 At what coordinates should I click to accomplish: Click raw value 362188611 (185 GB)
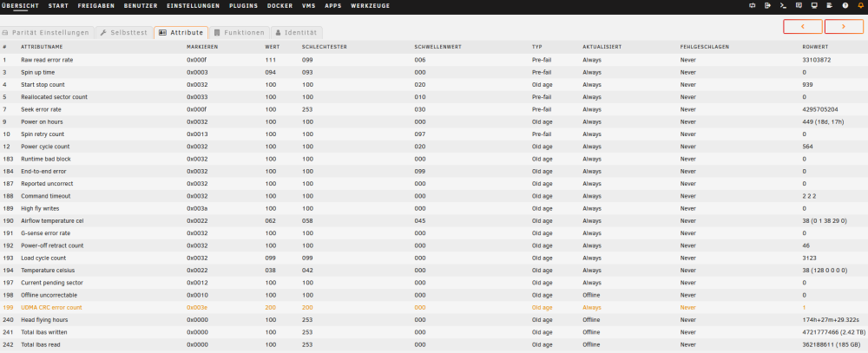tap(831, 344)
